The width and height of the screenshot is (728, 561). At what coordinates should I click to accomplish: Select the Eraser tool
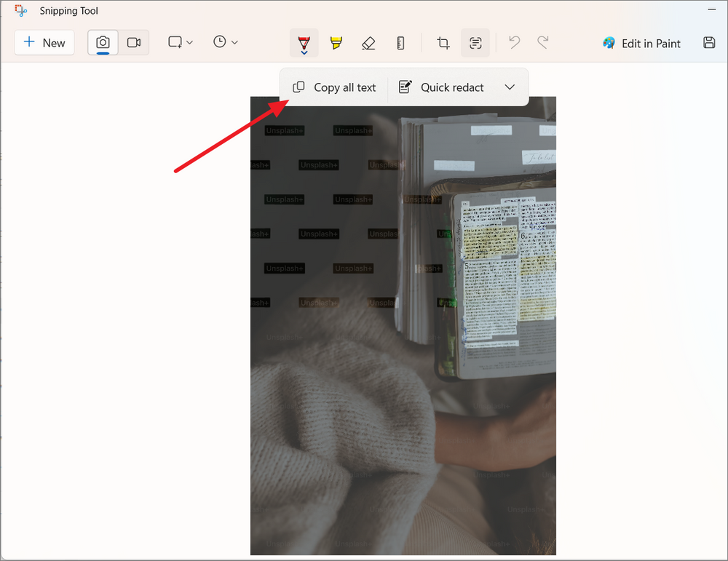(x=368, y=42)
